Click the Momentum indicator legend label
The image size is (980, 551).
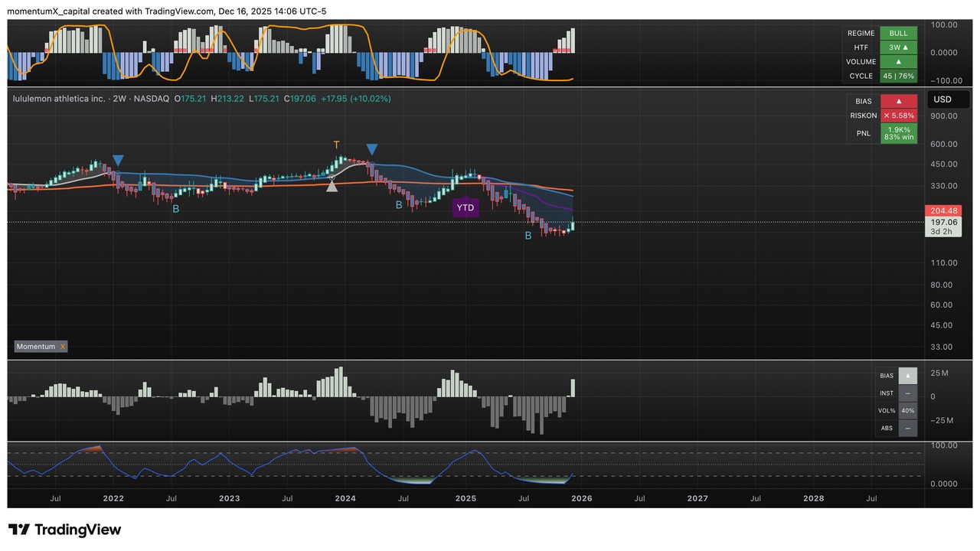tap(37, 347)
